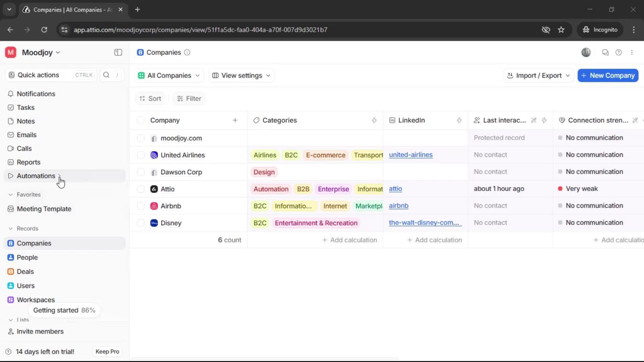Select the United Airlines row checkbox

[x=141, y=155]
